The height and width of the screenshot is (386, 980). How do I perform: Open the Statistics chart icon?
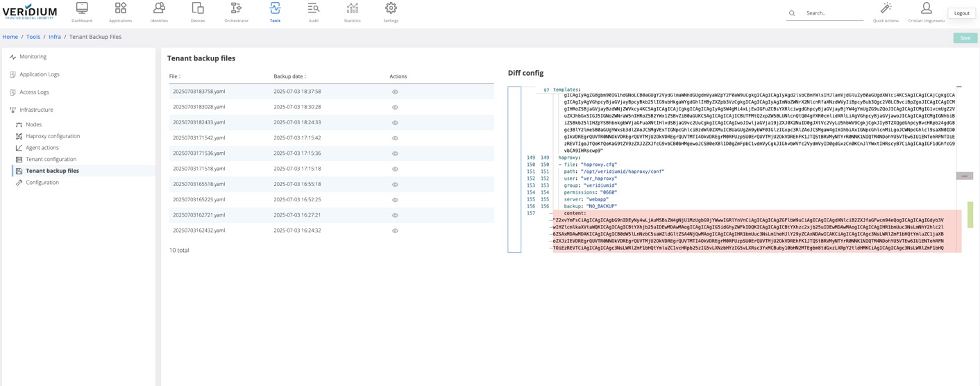pos(353,8)
